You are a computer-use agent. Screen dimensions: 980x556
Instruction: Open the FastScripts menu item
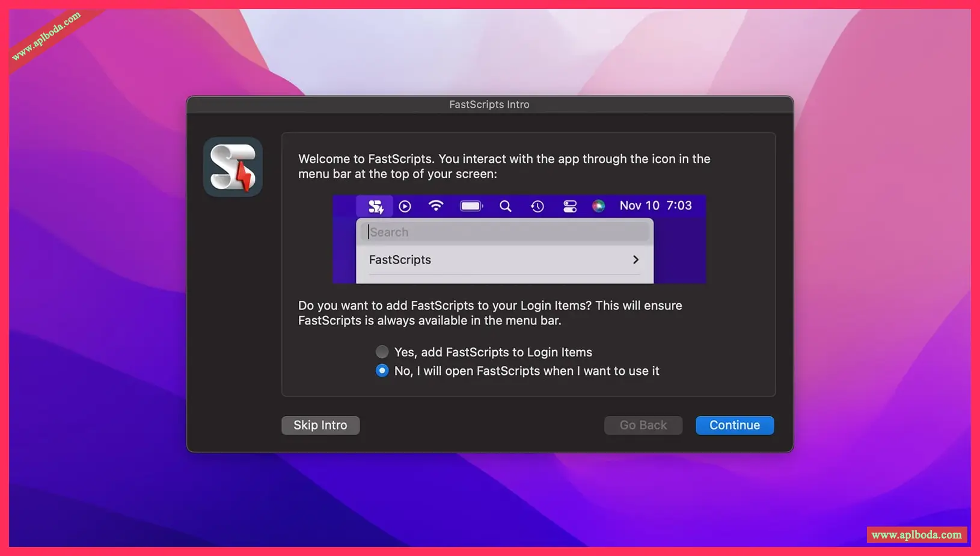coord(400,260)
